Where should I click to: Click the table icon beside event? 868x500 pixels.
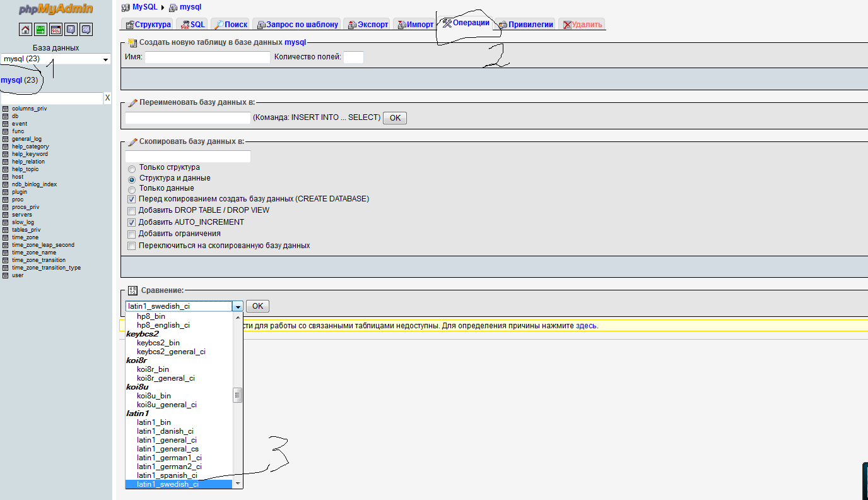(x=6, y=124)
